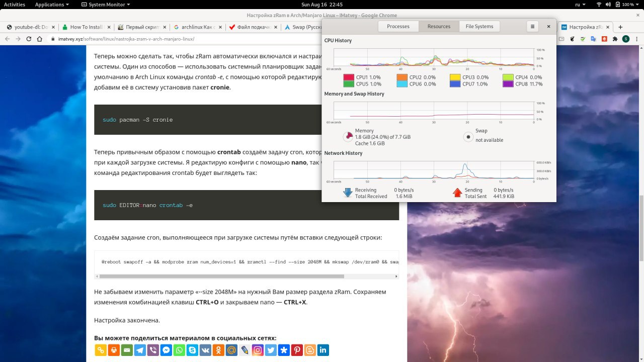Share via the VK icon

(x=205, y=350)
